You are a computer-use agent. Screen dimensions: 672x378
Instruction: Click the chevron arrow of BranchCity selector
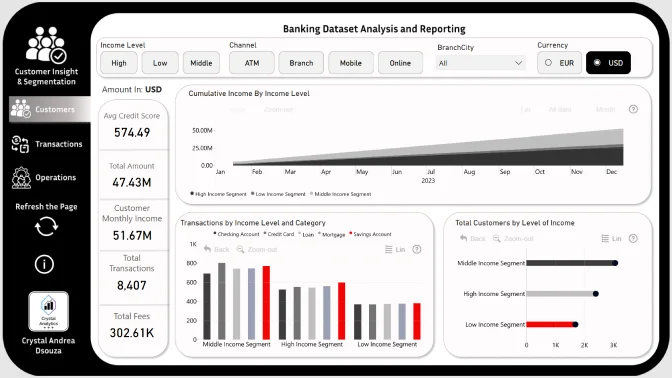point(518,63)
